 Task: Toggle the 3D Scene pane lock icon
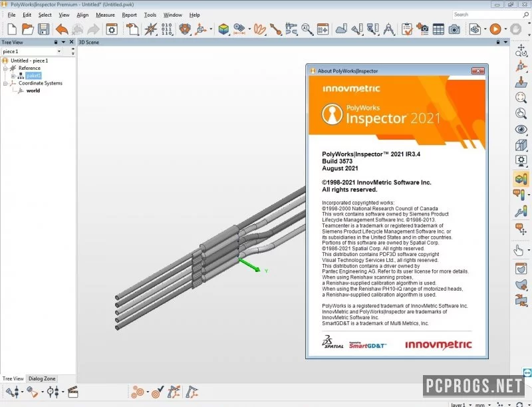click(497, 42)
